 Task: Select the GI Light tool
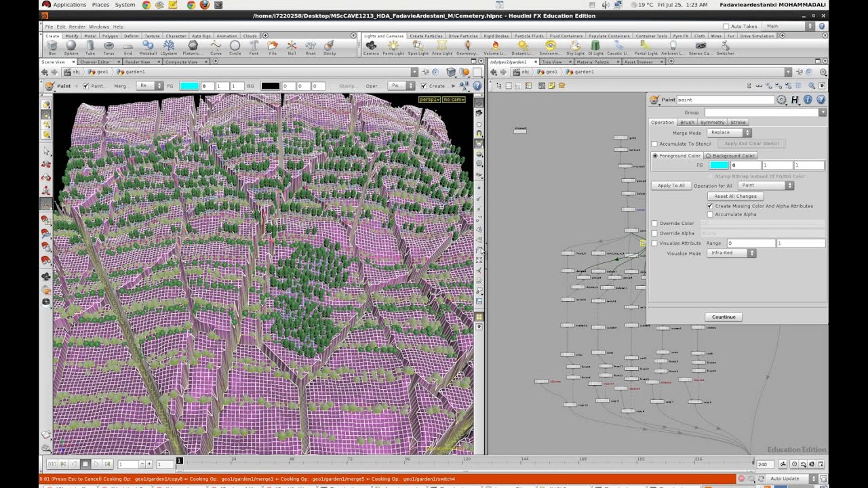click(595, 47)
